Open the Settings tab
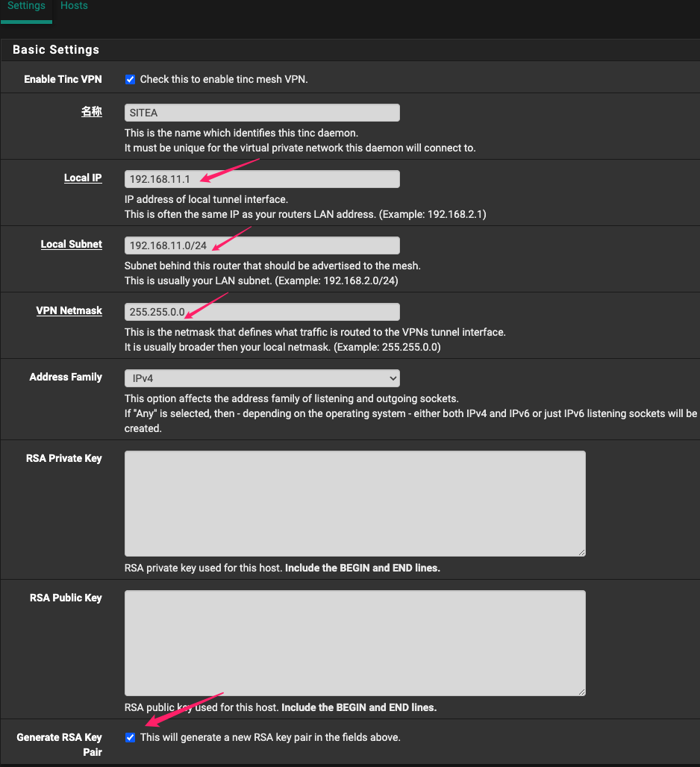This screenshot has width=700, height=767. pos(26,6)
